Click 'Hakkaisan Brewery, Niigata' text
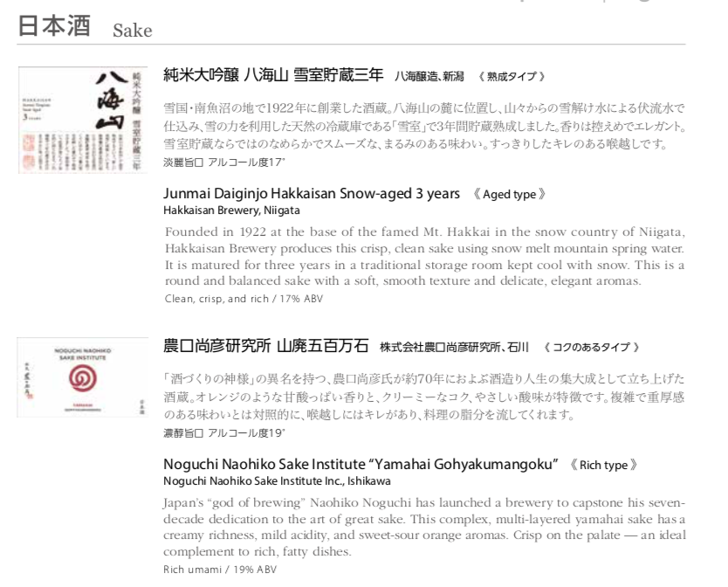Viewport: 728px width, 587px height. [x=231, y=211]
